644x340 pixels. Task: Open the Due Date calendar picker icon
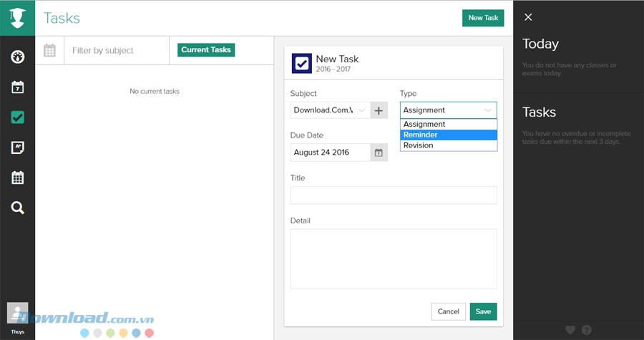(x=379, y=152)
